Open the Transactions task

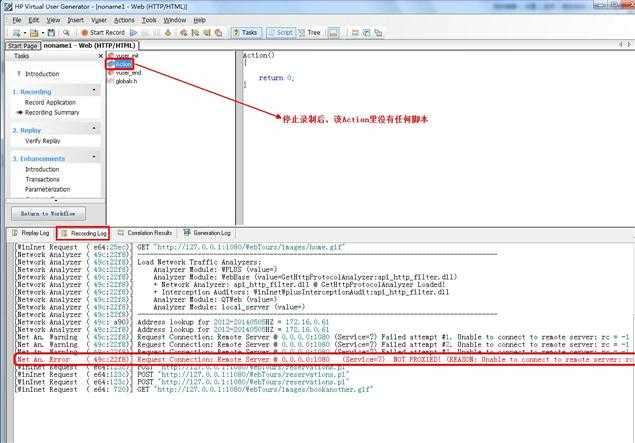(x=42, y=179)
